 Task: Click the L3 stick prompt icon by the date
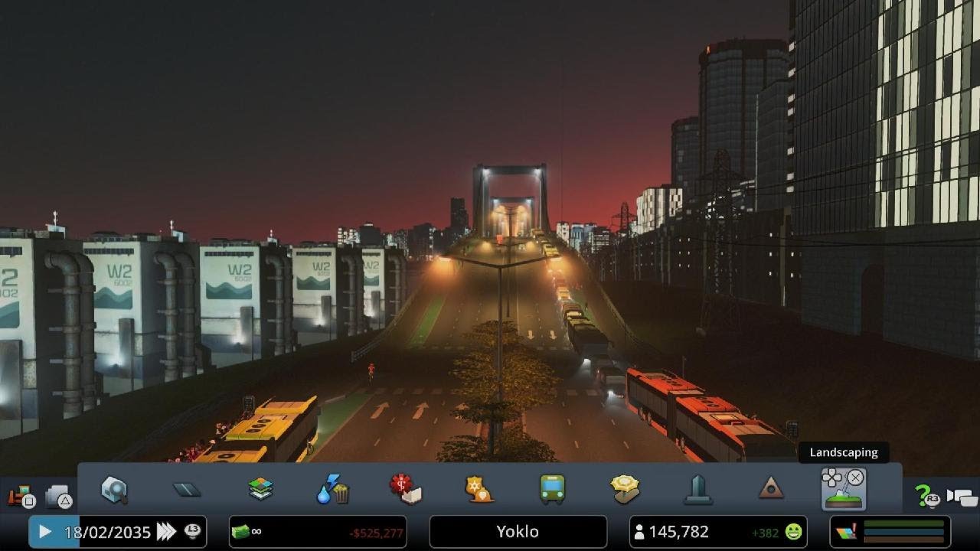point(192,532)
